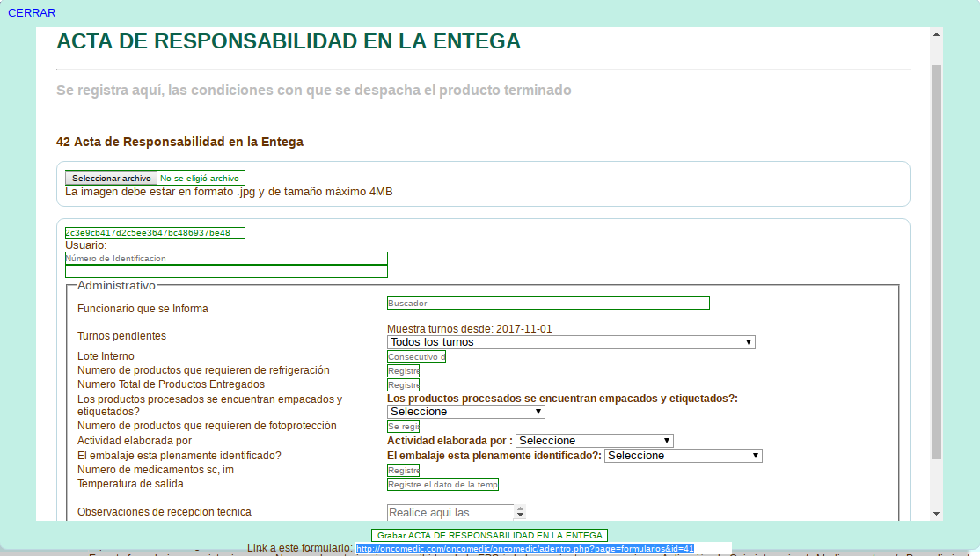
Task: Focus the Funcionario Buscador search field
Action: pyautogui.click(x=548, y=304)
